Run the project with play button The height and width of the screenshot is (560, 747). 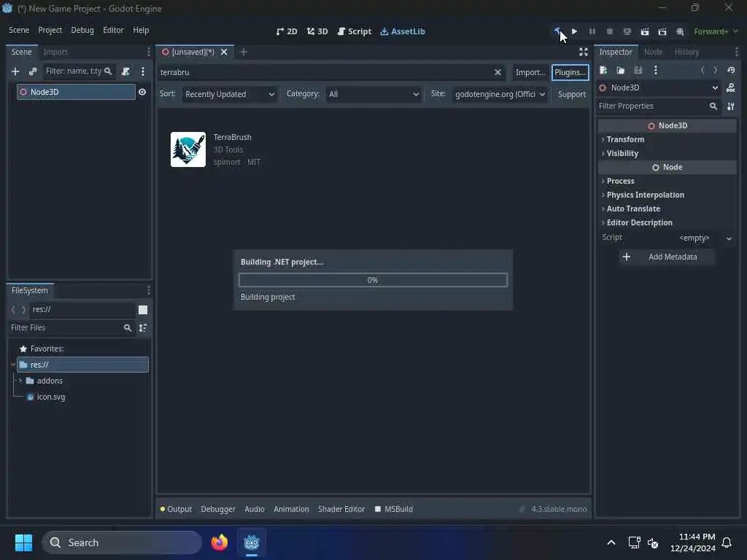pyautogui.click(x=575, y=31)
